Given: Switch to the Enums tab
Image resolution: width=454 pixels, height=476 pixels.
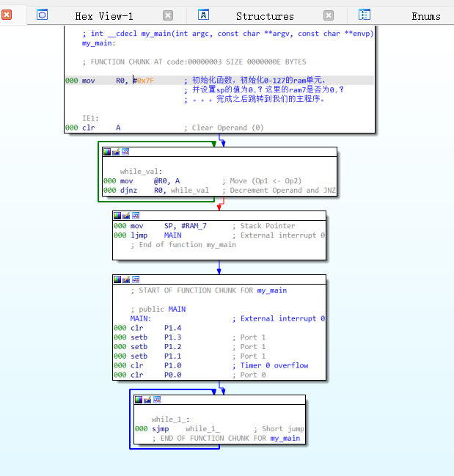Looking at the screenshot, I should 426,16.
